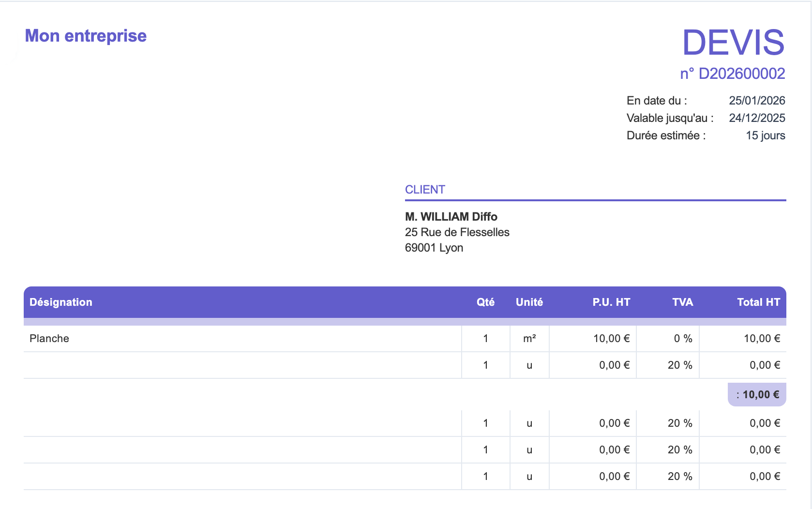Click the Mon entreprise company name

(86, 36)
